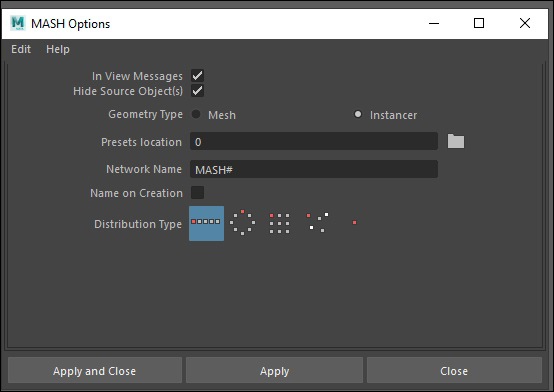
Task: Click the Apply button
Action: click(x=275, y=370)
